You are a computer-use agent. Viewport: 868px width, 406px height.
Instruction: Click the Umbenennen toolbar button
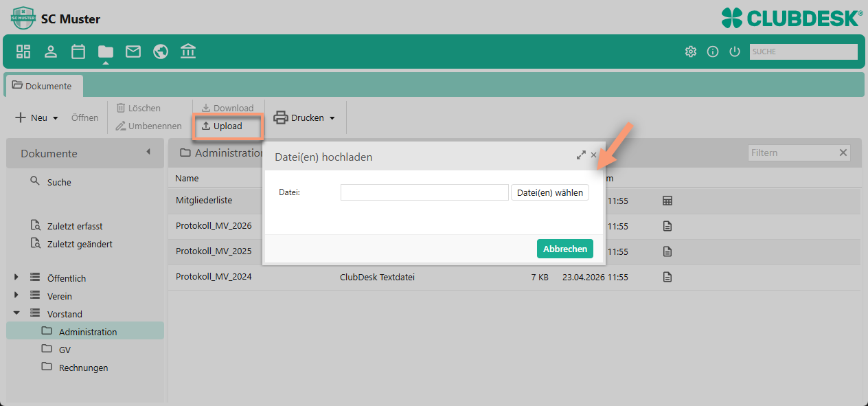coord(148,126)
